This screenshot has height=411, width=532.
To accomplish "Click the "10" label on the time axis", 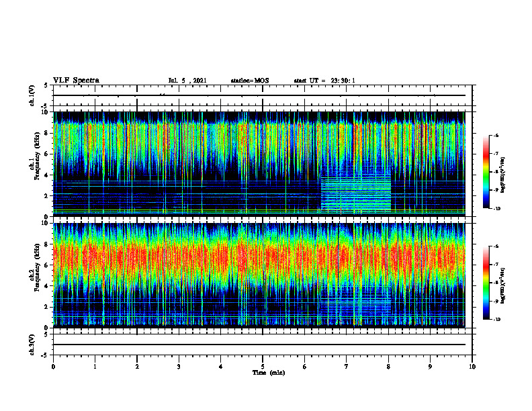I will click(x=472, y=367).
